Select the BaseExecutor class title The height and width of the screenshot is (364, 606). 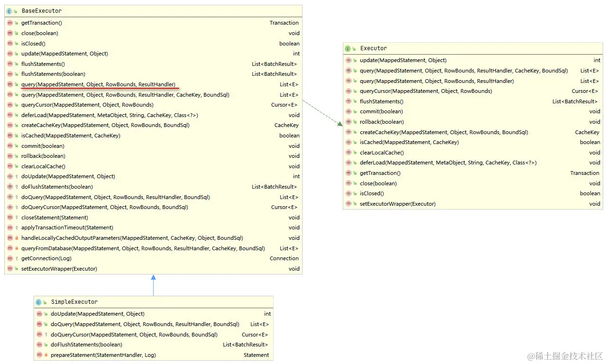[42, 10]
